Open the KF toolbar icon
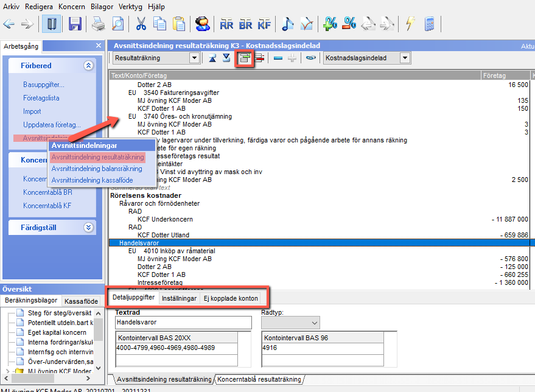This screenshot has height=392, width=535. 264,24
